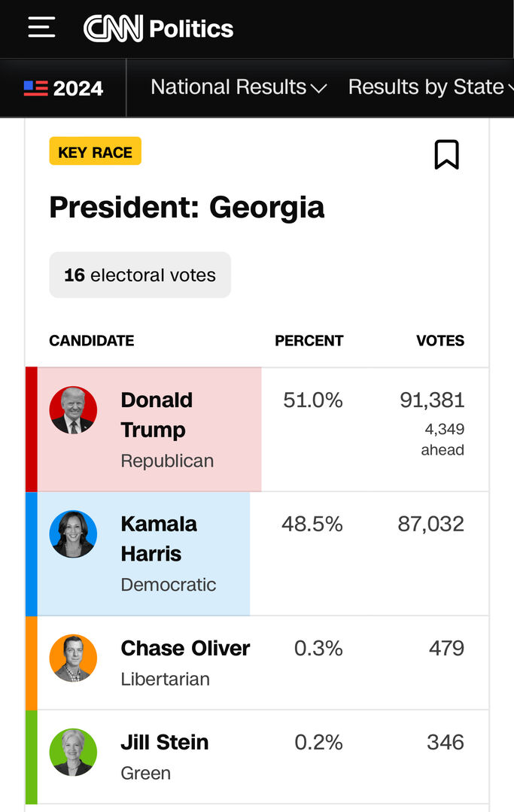The width and height of the screenshot is (514, 812).
Task: Click Chase Oliver's candidate photo
Action: click(x=73, y=658)
